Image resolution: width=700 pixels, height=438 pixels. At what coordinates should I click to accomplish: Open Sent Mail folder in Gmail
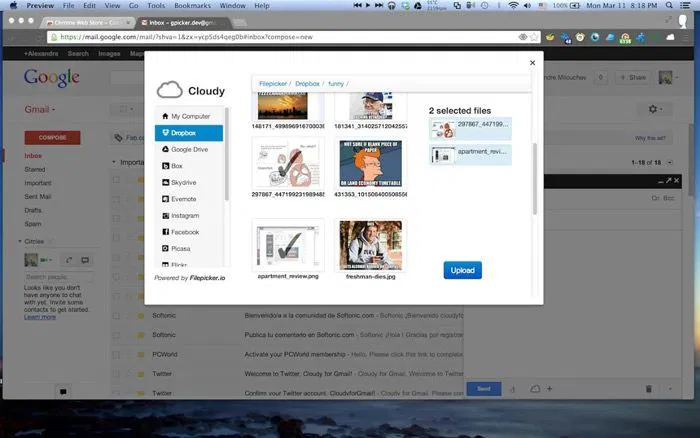(38, 196)
